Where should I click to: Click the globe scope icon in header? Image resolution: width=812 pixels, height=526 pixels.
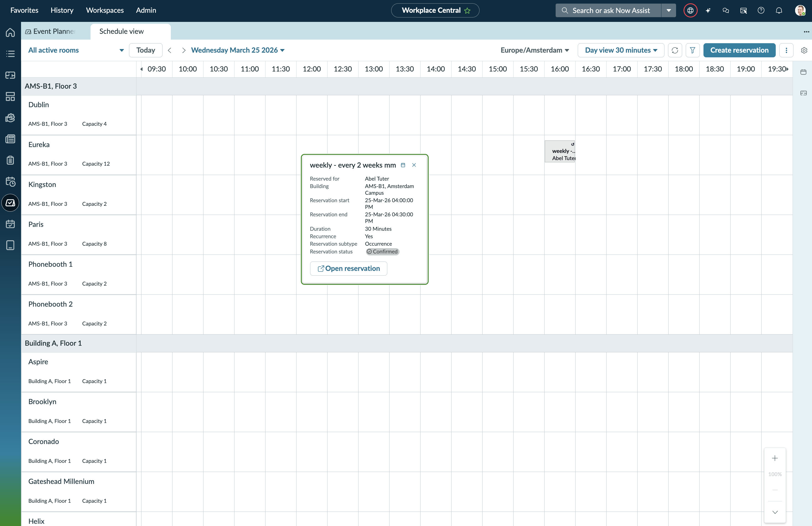tap(690, 11)
